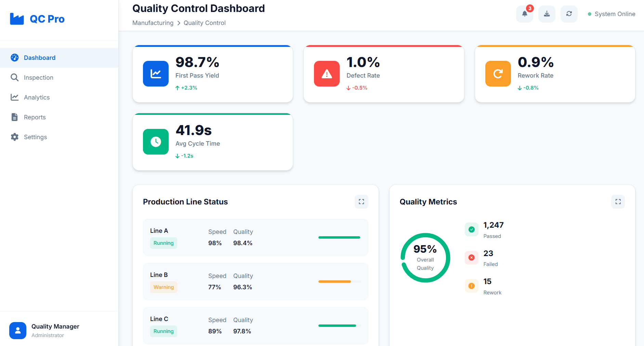
Task: Click the Rework Rate redo icon
Action: click(498, 74)
